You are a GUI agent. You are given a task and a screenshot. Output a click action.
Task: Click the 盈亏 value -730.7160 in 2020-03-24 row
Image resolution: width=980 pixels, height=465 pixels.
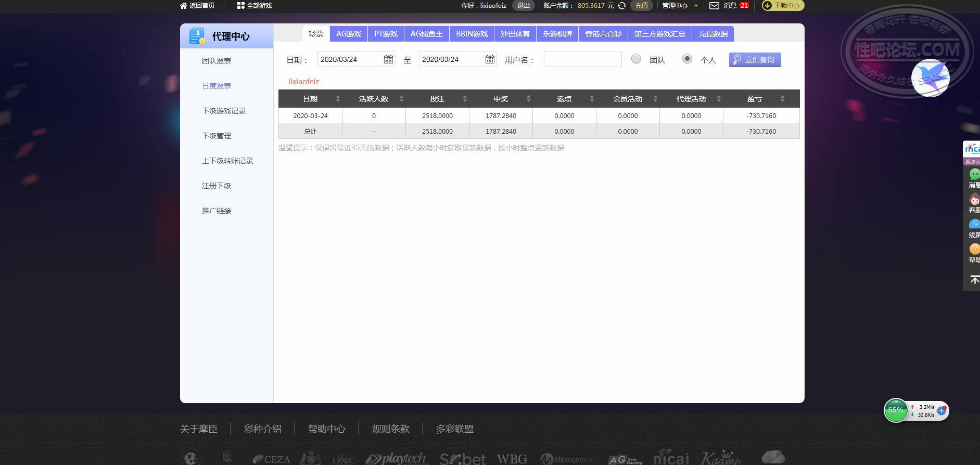coord(761,116)
